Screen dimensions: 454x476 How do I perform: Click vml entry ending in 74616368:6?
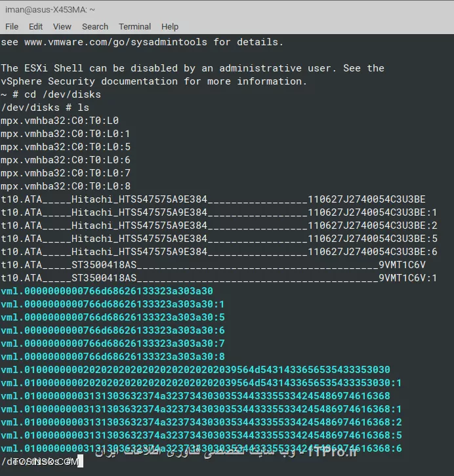tap(201, 448)
